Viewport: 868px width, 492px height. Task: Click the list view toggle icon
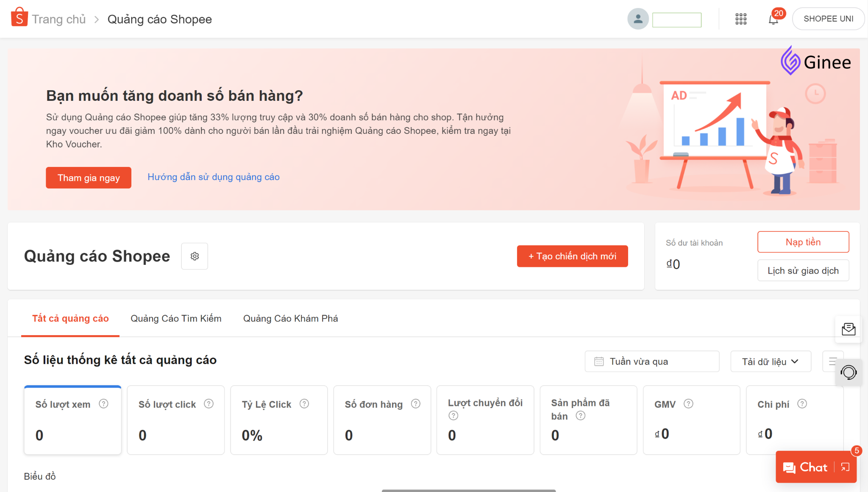(x=832, y=361)
